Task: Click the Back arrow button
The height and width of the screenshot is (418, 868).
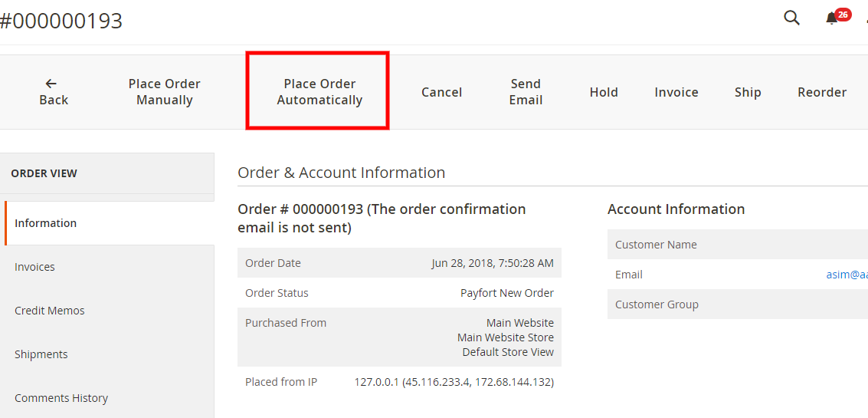Action: point(54,92)
